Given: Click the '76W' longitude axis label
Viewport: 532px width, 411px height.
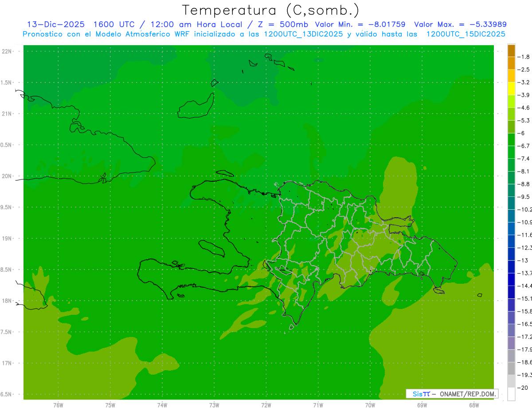Looking at the screenshot, I should pyautogui.click(x=58, y=405).
